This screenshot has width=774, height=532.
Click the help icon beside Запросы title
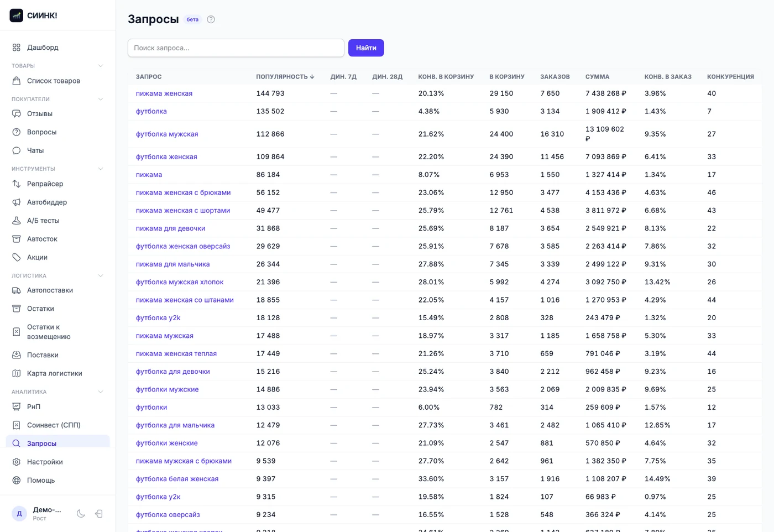tap(211, 19)
